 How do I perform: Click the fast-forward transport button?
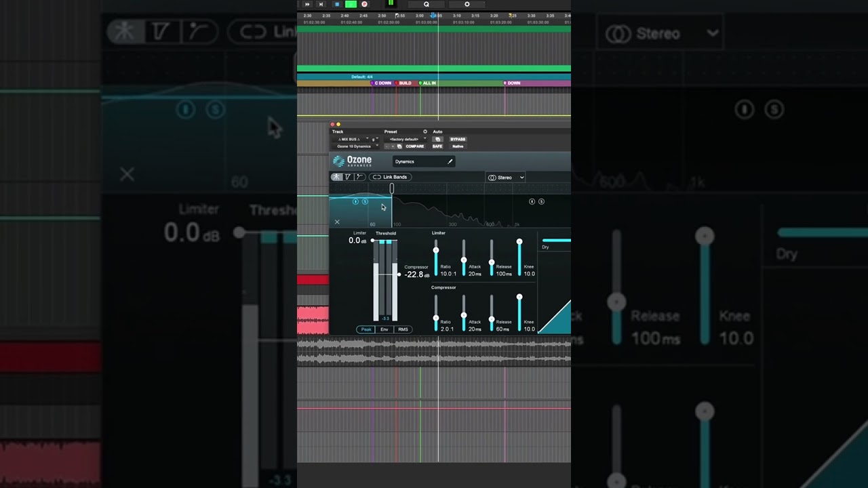(307, 4)
